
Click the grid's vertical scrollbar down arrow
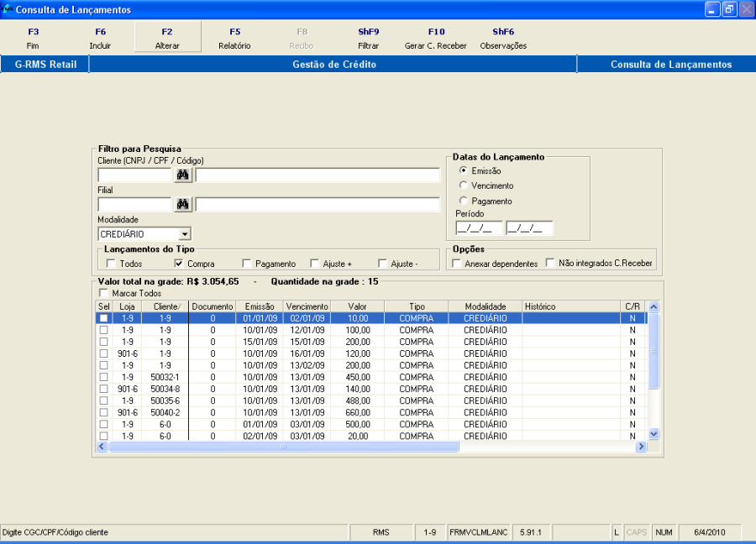654,433
